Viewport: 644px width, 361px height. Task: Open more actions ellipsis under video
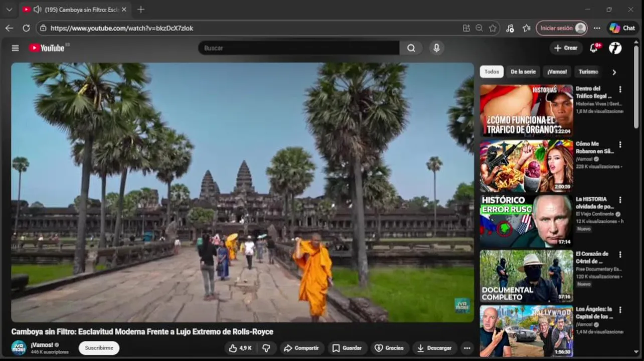[x=467, y=348]
